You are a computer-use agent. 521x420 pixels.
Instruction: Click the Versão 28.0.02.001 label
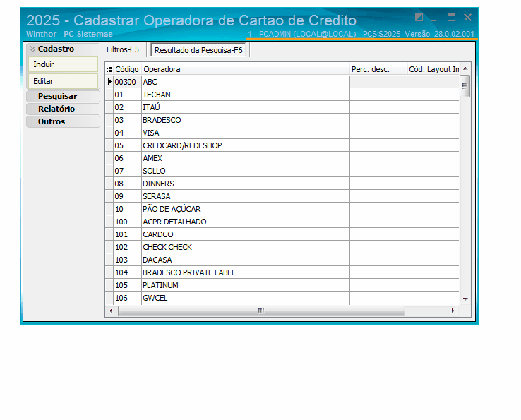439,34
